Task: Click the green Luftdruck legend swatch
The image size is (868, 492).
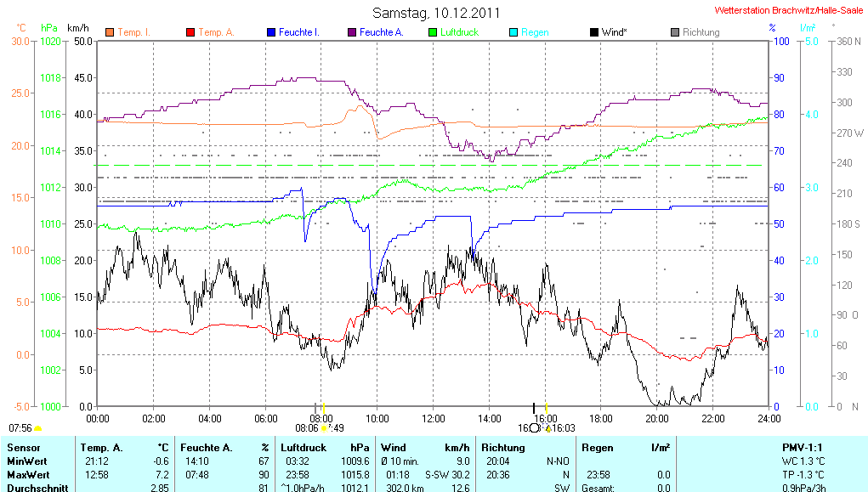Action: tap(433, 32)
